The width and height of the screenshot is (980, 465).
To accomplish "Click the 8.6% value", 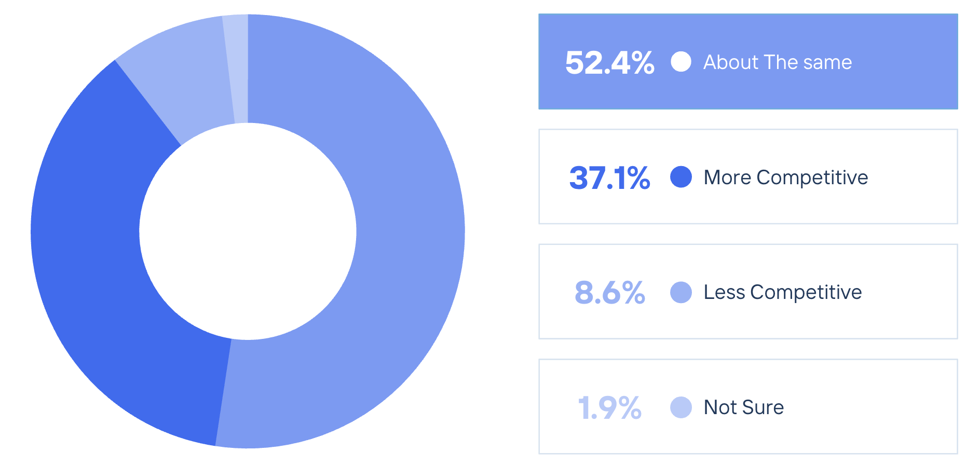I will tap(609, 293).
